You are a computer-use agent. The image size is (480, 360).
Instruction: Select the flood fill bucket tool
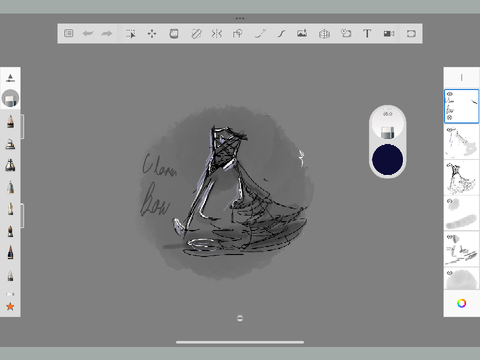(174, 33)
